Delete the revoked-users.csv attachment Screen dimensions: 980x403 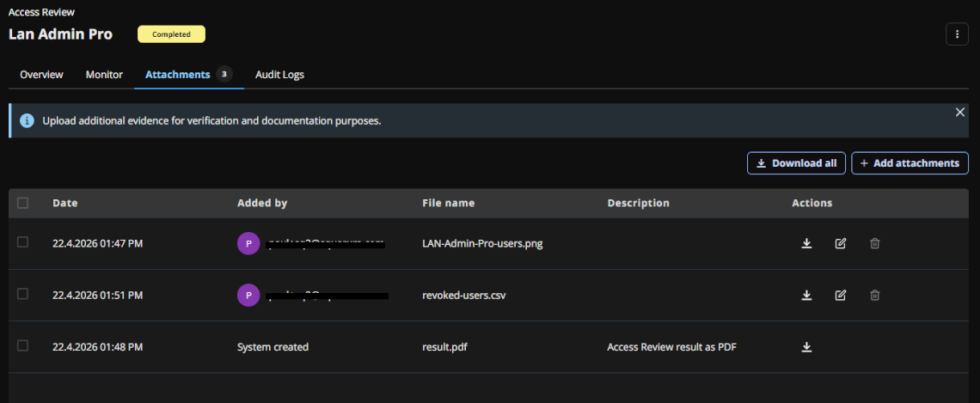pyautogui.click(x=875, y=295)
